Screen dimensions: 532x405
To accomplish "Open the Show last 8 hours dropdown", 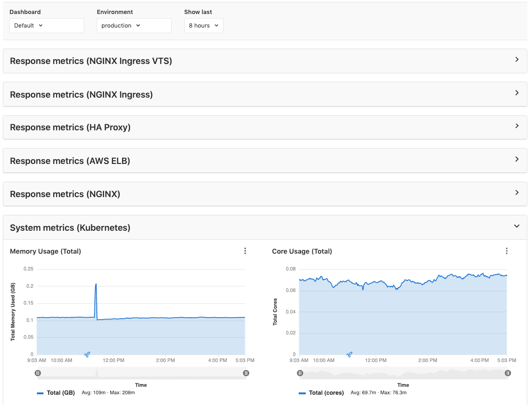I will [203, 26].
